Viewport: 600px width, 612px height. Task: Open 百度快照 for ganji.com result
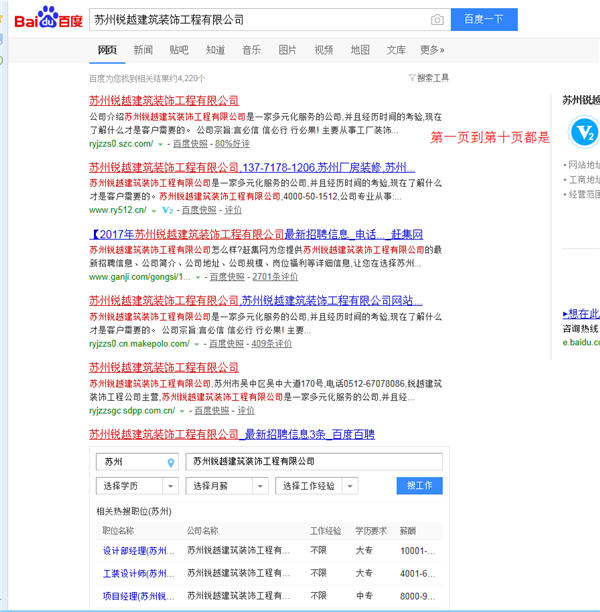pyautogui.click(x=227, y=277)
